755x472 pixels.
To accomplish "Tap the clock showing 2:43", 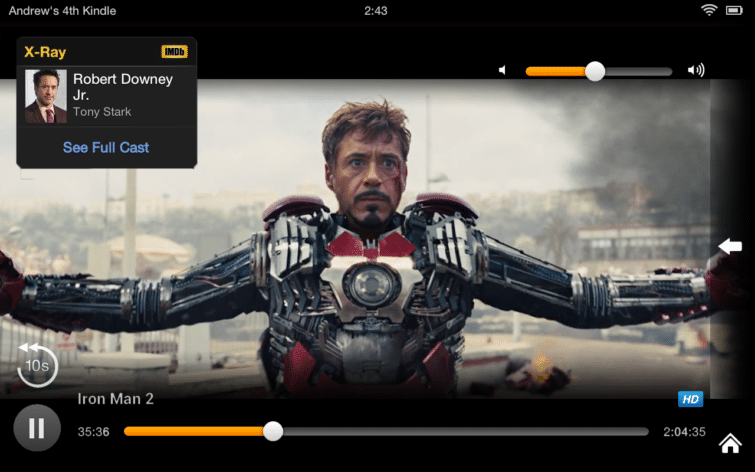I will click(376, 11).
